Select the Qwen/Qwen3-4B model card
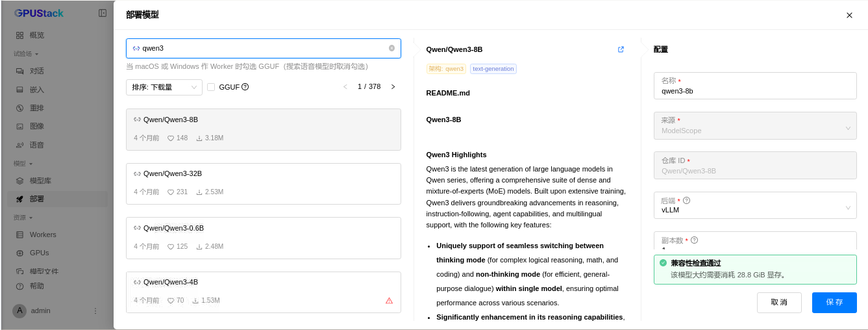Viewport: 868px width, 330px height. (x=264, y=292)
